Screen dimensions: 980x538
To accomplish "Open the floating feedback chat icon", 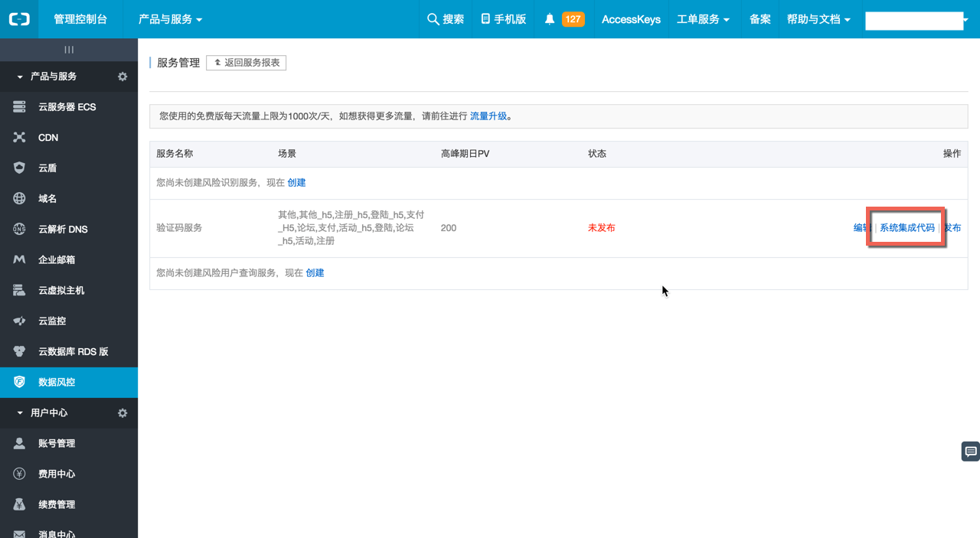I will click(970, 451).
